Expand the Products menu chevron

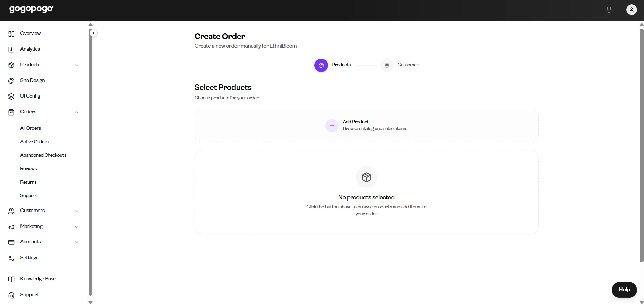tap(77, 65)
